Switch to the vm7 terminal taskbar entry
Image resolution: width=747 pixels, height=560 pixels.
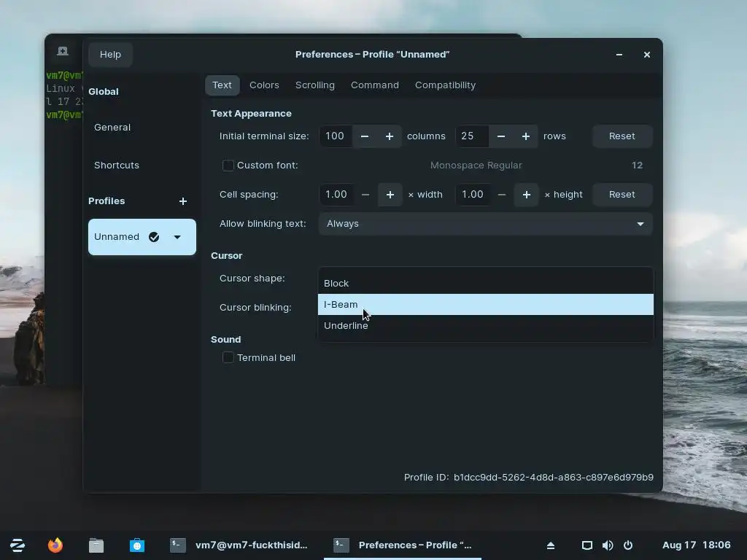tap(239, 545)
